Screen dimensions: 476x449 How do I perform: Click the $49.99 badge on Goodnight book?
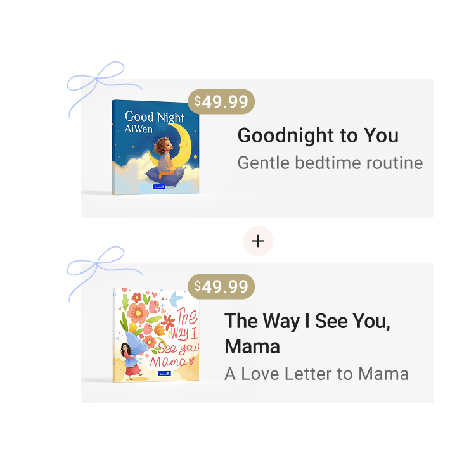pyautogui.click(x=221, y=101)
